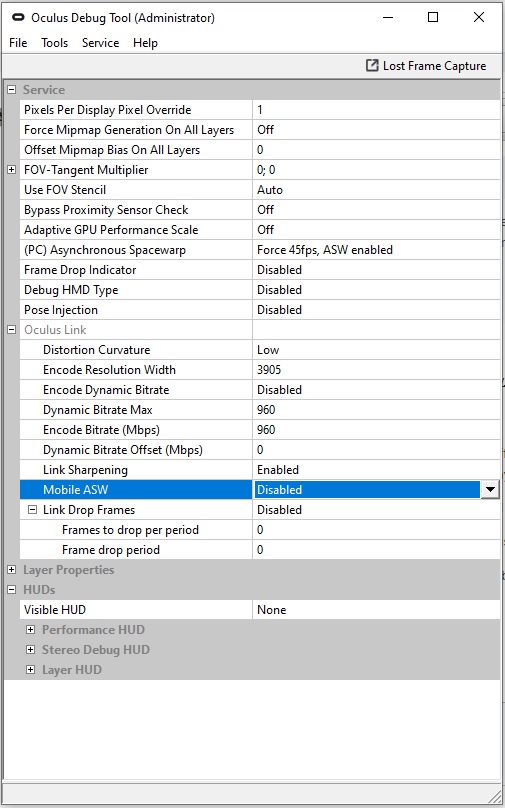The height and width of the screenshot is (808, 505).
Task: Edit the Encode Bitrate (Mbps) value
Action: pyautogui.click(x=376, y=430)
